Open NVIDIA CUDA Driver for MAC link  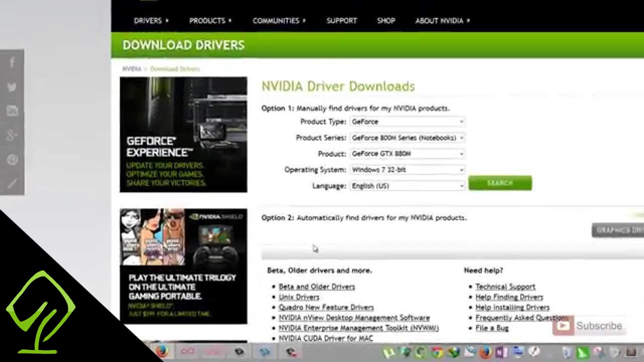pyautogui.click(x=326, y=338)
